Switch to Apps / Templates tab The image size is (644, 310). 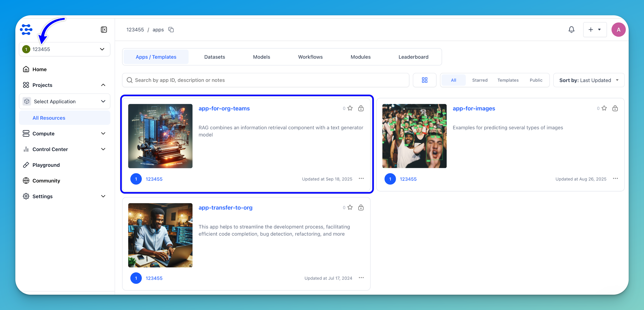click(156, 57)
